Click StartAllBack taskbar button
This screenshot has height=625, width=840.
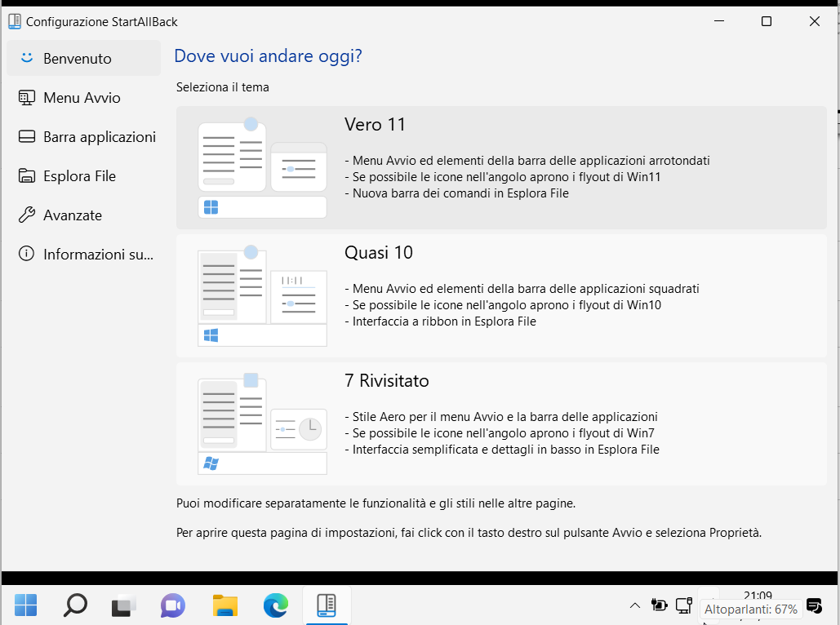327,605
